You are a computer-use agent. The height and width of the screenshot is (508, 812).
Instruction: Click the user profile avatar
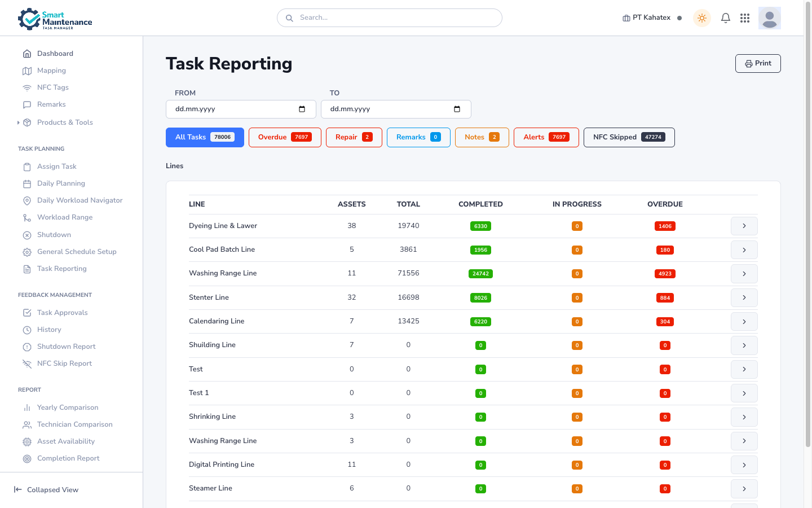[x=769, y=18]
